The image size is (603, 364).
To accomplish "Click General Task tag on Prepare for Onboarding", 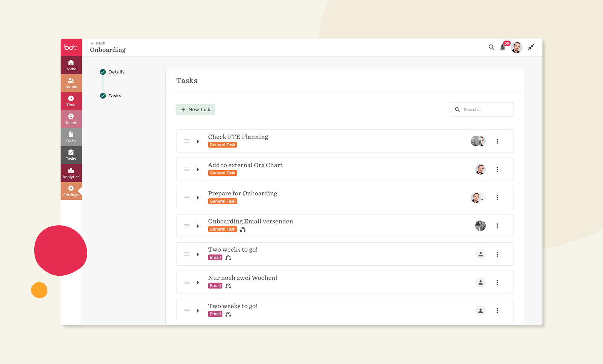I will pyautogui.click(x=223, y=201).
